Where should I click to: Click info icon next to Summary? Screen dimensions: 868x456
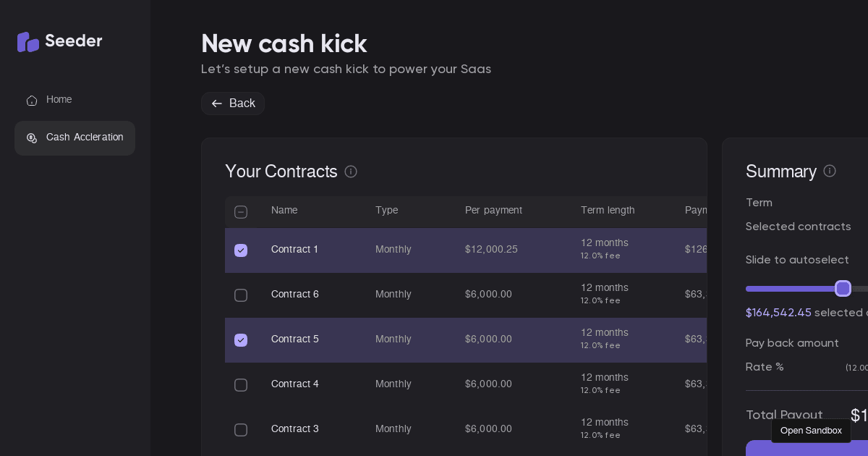[x=830, y=171]
